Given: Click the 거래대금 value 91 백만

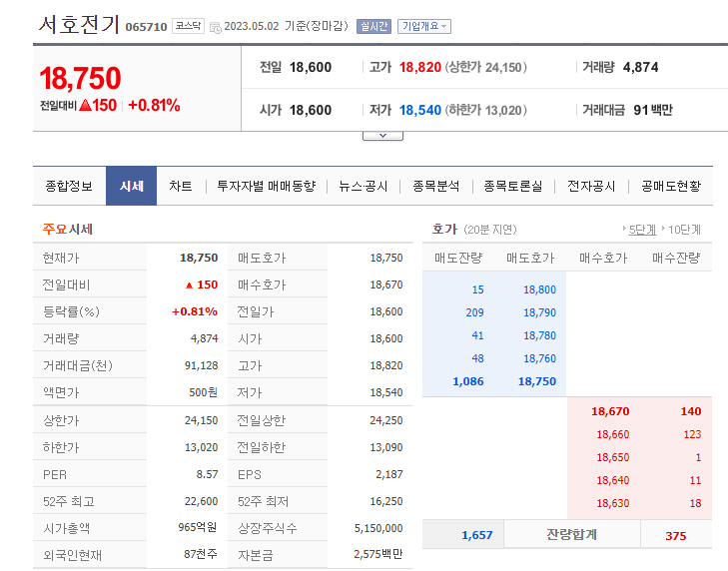Looking at the screenshot, I should (x=653, y=110).
